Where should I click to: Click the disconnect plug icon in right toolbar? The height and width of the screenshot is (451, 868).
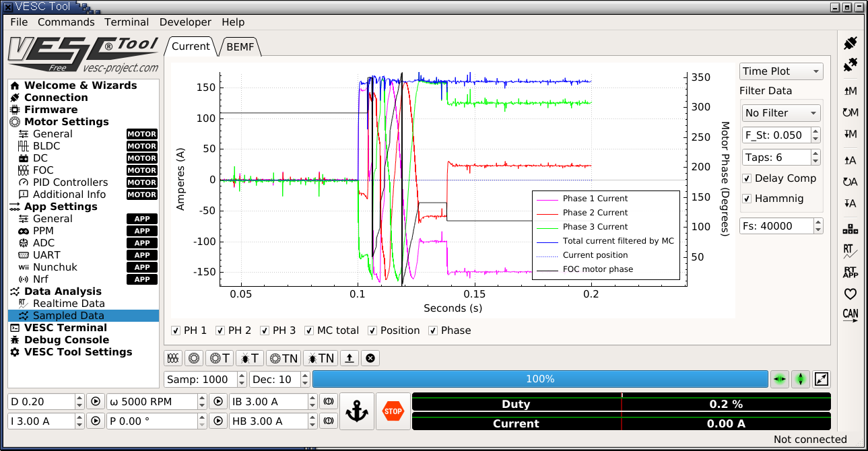tap(850, 65)
